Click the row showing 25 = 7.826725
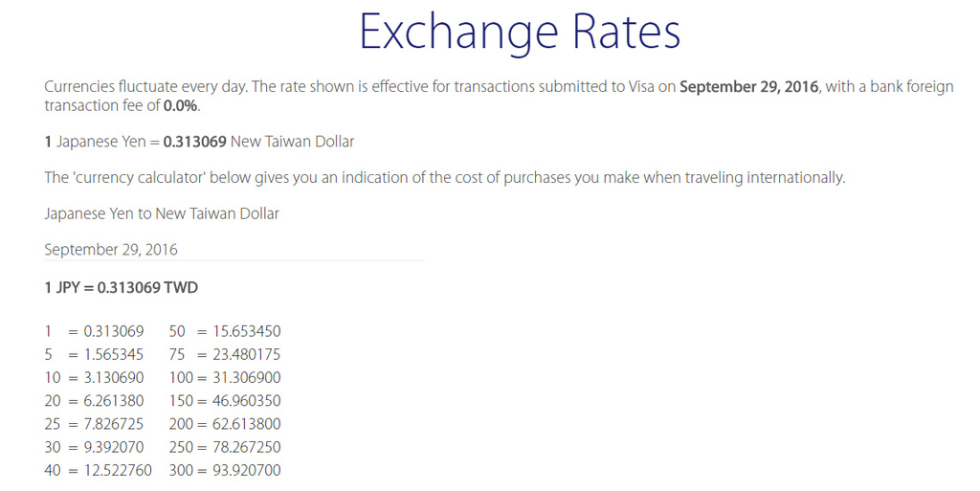Viewport: 980px width, 491px height. coord(94,424)
